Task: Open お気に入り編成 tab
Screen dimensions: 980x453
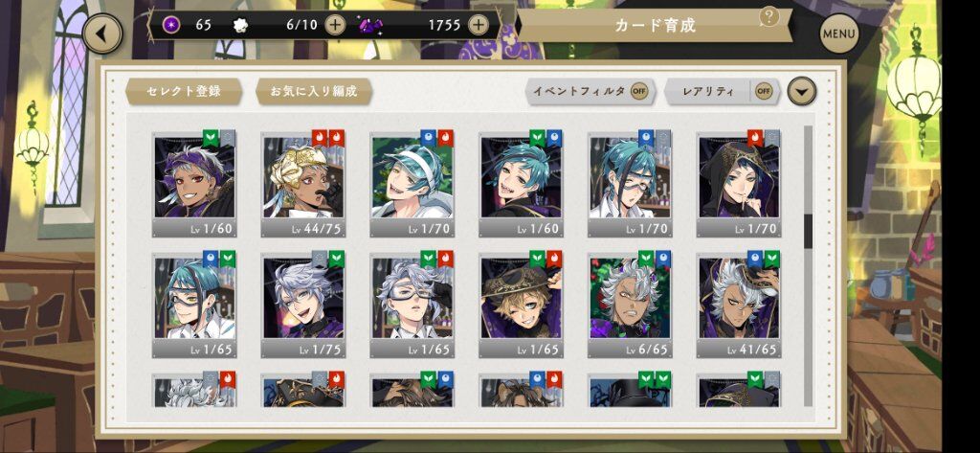Action: tap(314, 91)
